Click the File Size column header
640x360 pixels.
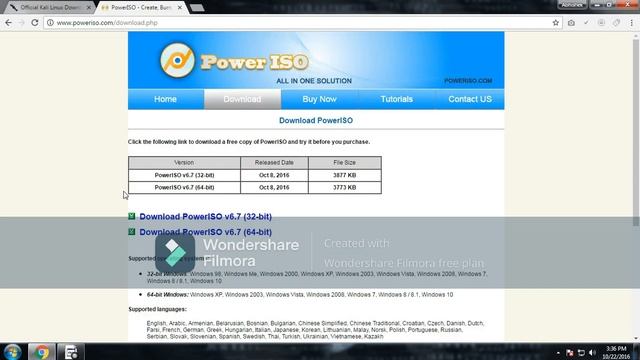(344, 162)
